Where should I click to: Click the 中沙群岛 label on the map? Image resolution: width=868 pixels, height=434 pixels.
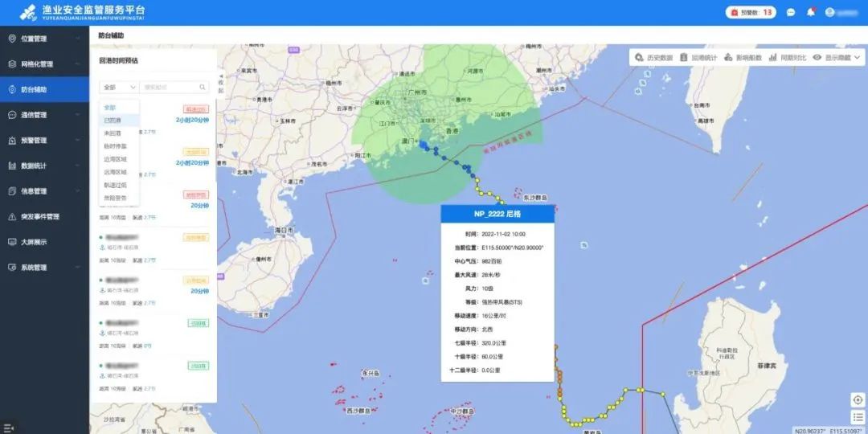[462, 411]
